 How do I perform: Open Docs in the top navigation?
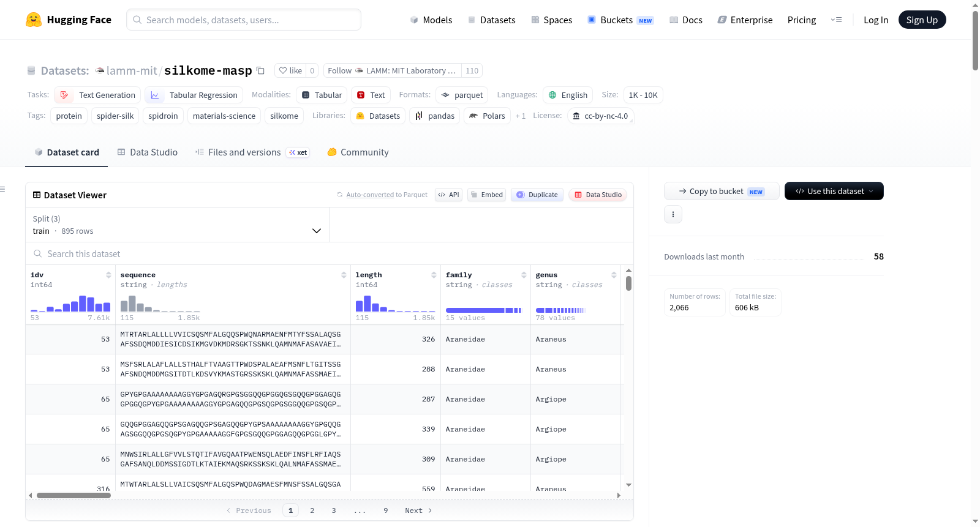coord(686,20)
